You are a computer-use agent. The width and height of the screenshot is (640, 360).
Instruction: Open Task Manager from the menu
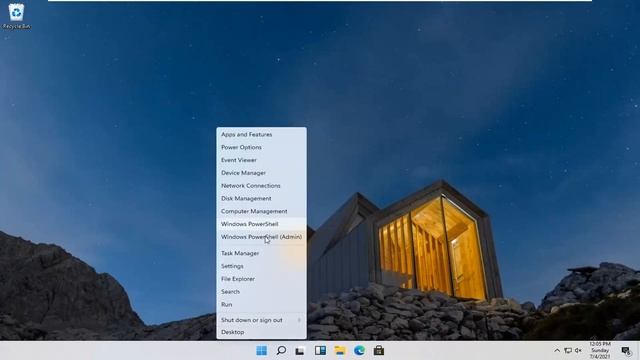(x=262, y=253)
